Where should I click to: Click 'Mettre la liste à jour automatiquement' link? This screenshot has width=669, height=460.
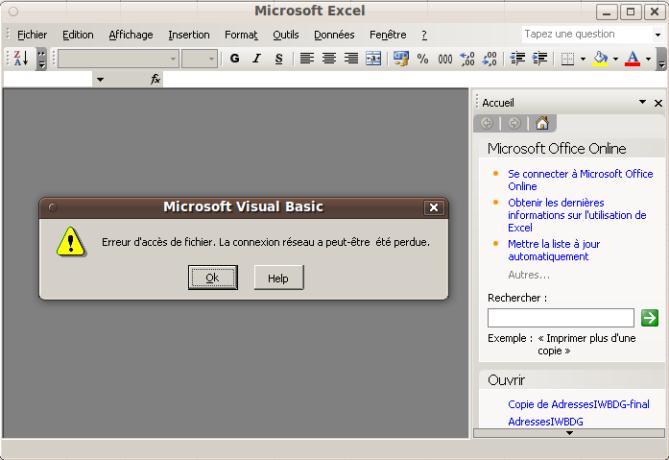pyautogui.click(x=553, y=250)
